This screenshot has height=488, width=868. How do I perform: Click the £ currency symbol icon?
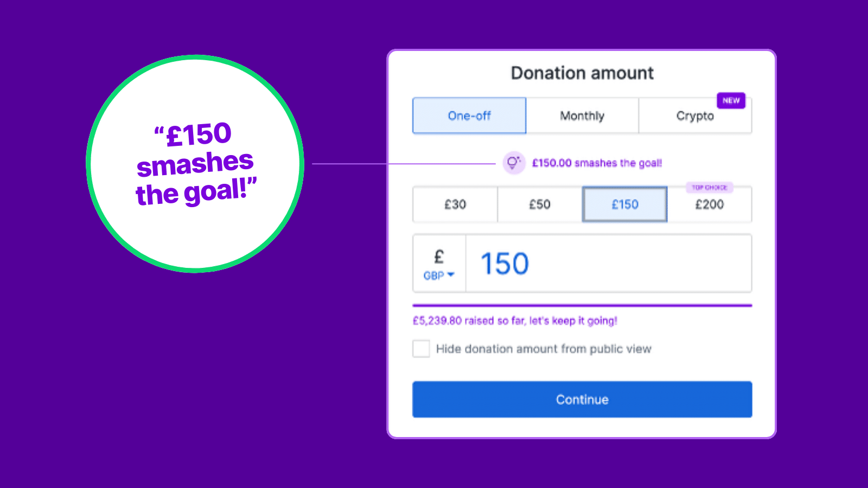pyautogui.click(x=438, y=256)
